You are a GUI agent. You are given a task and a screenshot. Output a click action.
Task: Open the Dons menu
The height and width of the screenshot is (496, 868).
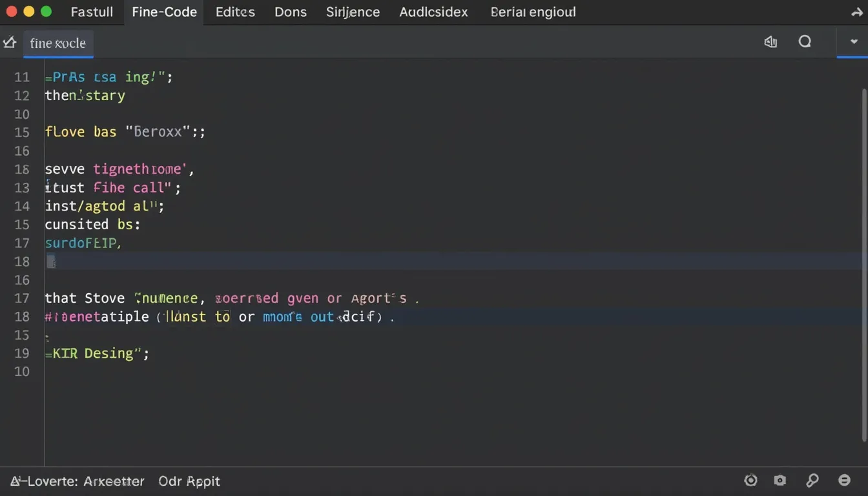pos(291,12)
